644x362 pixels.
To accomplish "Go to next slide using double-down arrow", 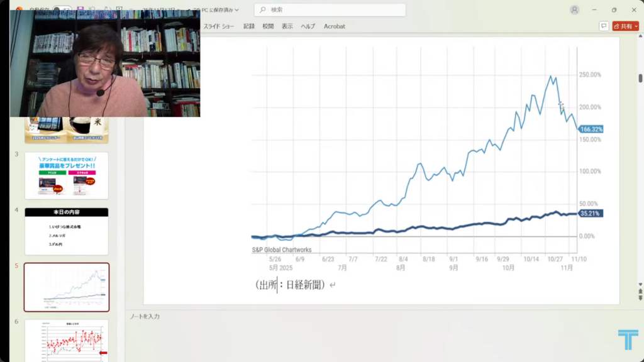I will click(640, 298).
